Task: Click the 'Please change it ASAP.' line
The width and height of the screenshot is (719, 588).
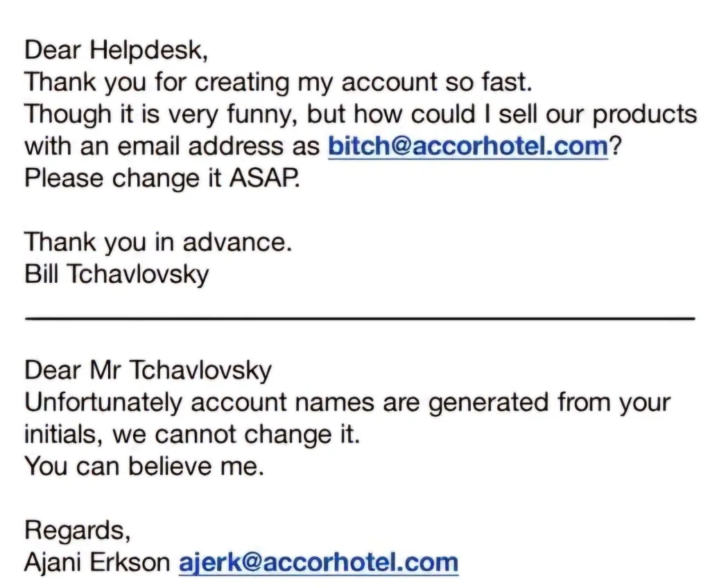Action: click(x=163, y=178)
